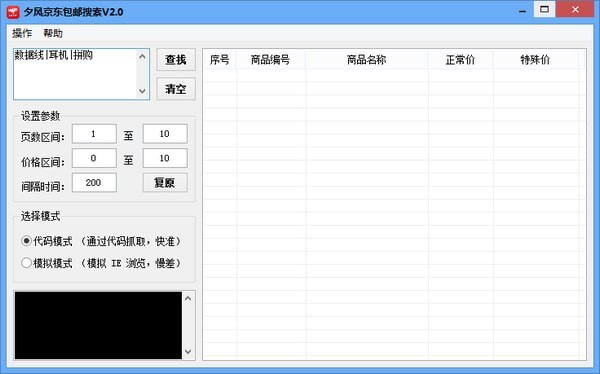Click the 清空 clear button
This screenshot has width=600, height=374.
coord(176,89)
